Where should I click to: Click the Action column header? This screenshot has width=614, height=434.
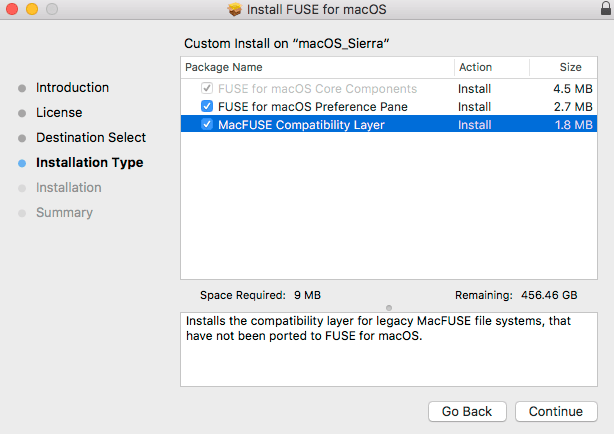click(476, 68)
